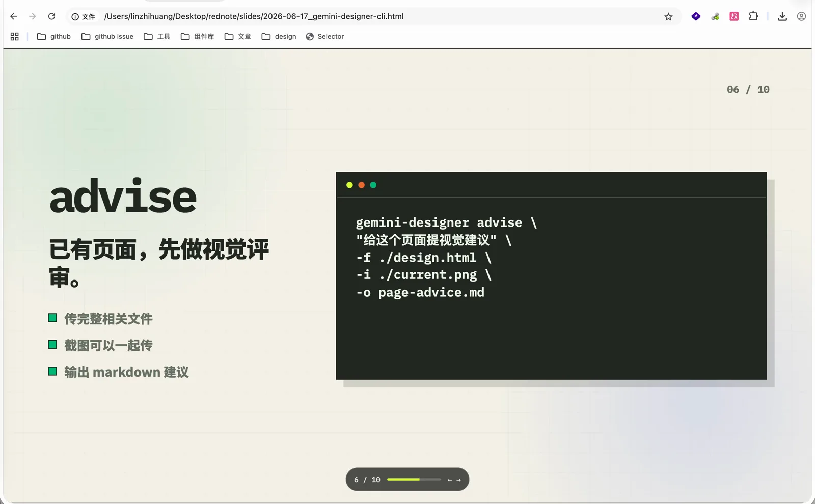The image size is (815, 504).
Task: Open the purple diamond extension
Action: [x=696, y=16]
